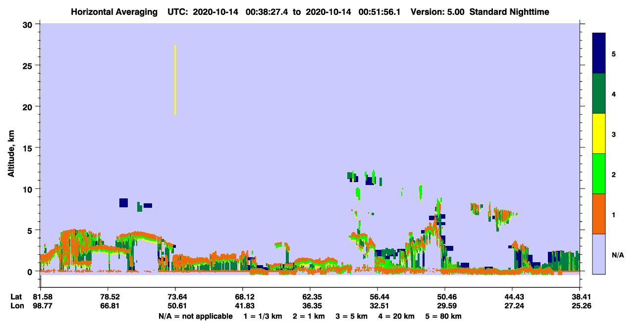Click the yellow vertical bar near 20 km
This screenshot has height=330, width=644.
(175, 80)
